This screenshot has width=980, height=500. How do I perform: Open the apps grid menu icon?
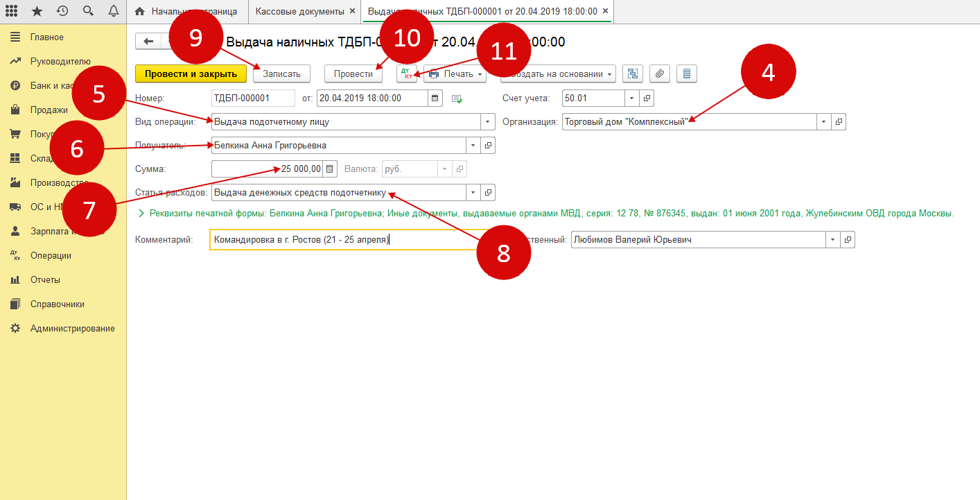coord(12,11)
